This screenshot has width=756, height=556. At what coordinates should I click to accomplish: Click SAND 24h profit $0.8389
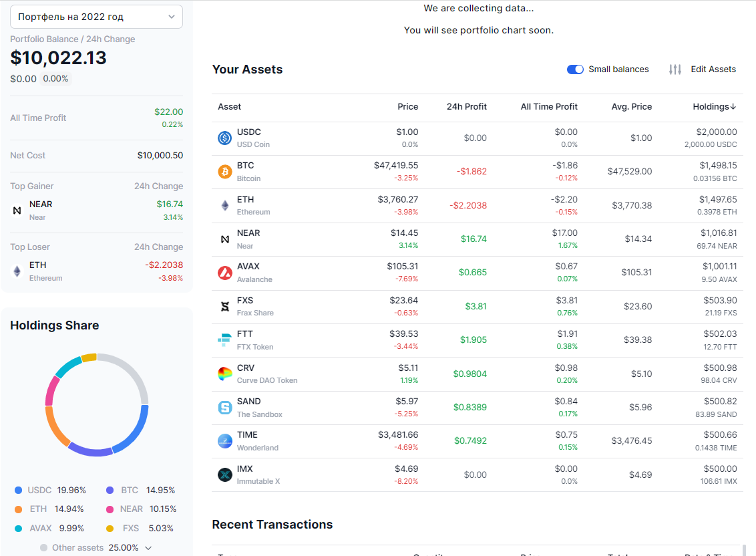coord(470,408)
